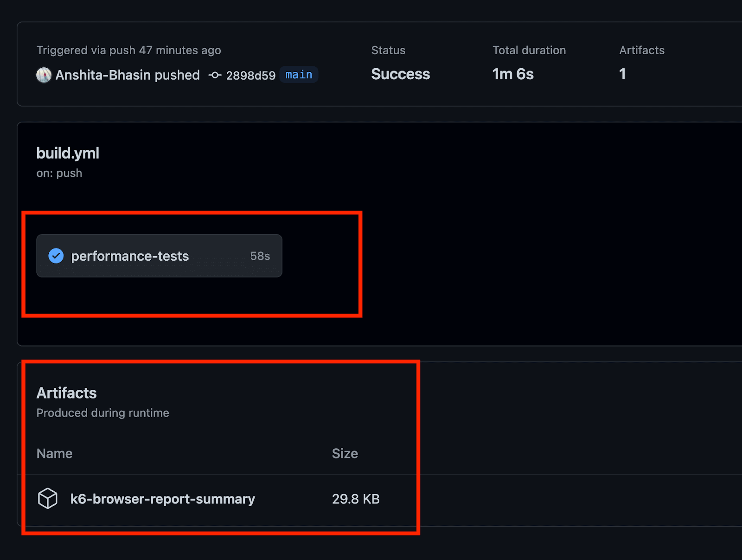Toggle the main branch badge
The width and height of the screenshot is (742, 560).
pyautogui.click(x=298, y=75)
